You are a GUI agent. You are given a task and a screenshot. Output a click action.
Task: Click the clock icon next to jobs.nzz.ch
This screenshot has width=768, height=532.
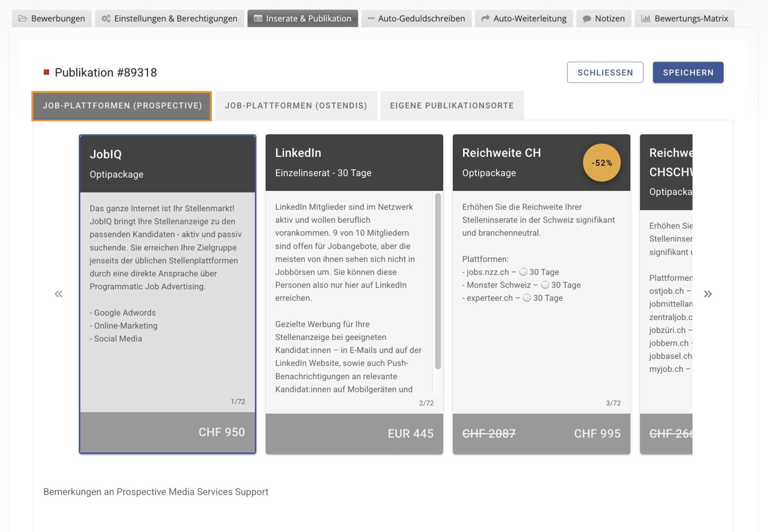tap(523, 272)
